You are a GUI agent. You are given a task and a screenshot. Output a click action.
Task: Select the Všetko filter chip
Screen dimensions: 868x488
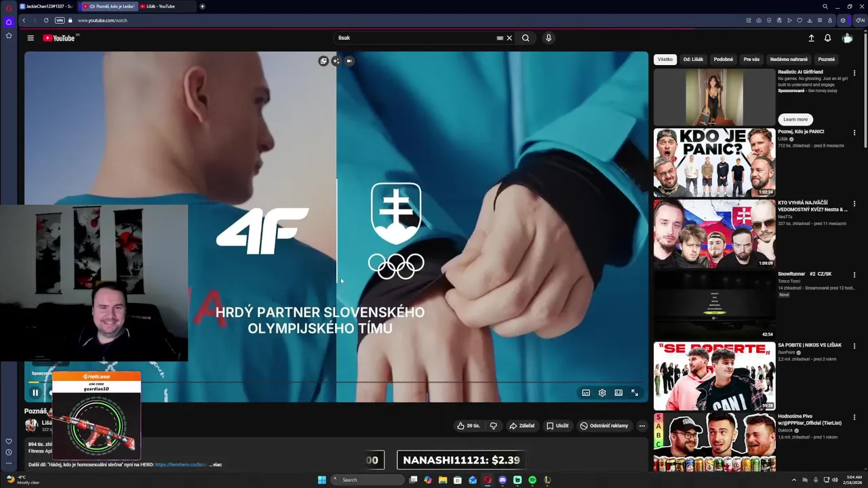(x=665, y=59)
